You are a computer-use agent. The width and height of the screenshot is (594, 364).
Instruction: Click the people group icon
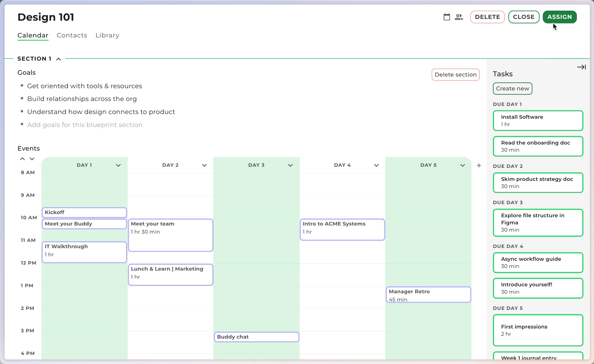pyautogui.click(x=459, y=17)
